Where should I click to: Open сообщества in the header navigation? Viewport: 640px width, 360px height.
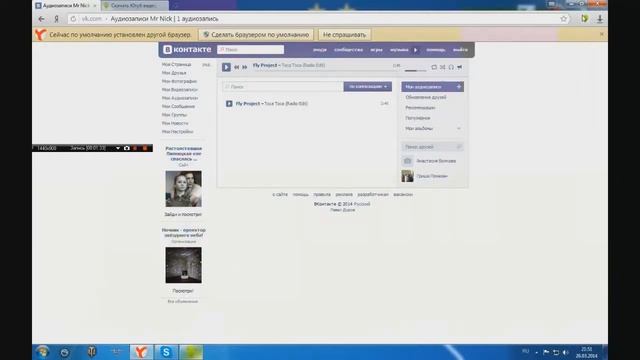pos(348,50)
